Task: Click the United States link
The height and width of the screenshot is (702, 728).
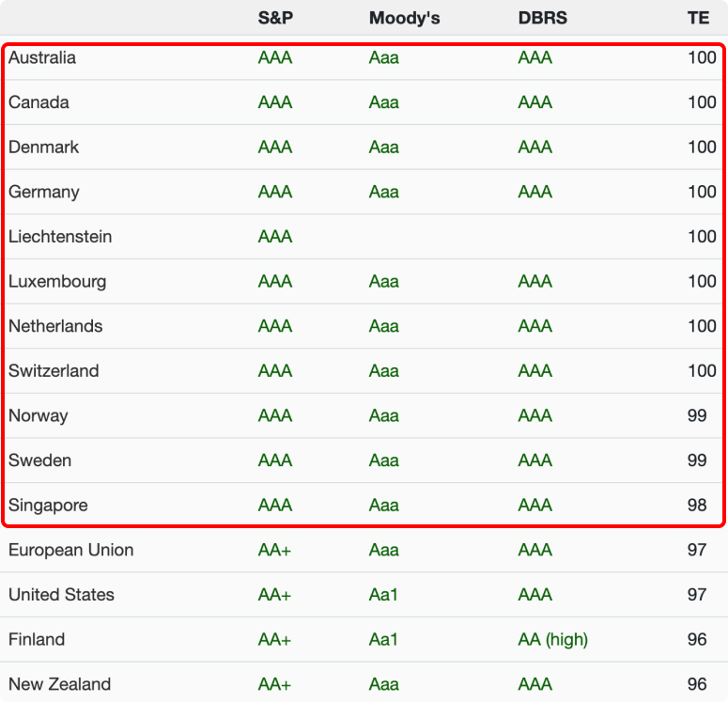Action: [61, 595]
